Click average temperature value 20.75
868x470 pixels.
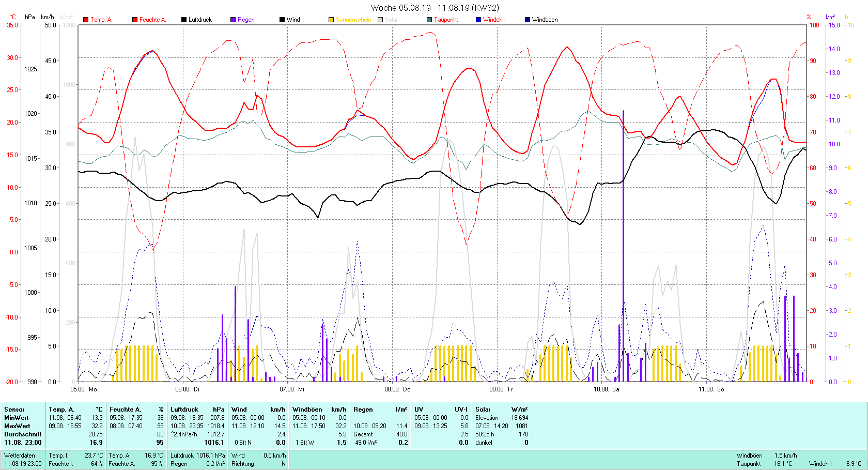point(95,434)
